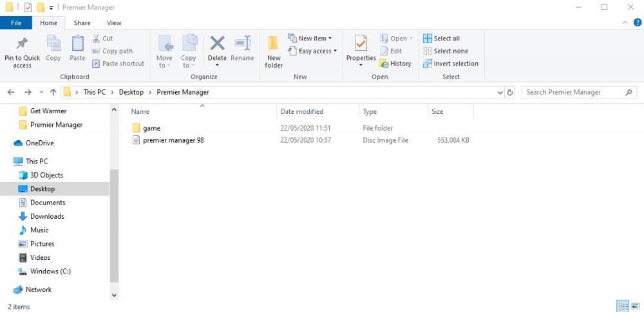
Task: Click the Properties icon
Action: [361, 44]
